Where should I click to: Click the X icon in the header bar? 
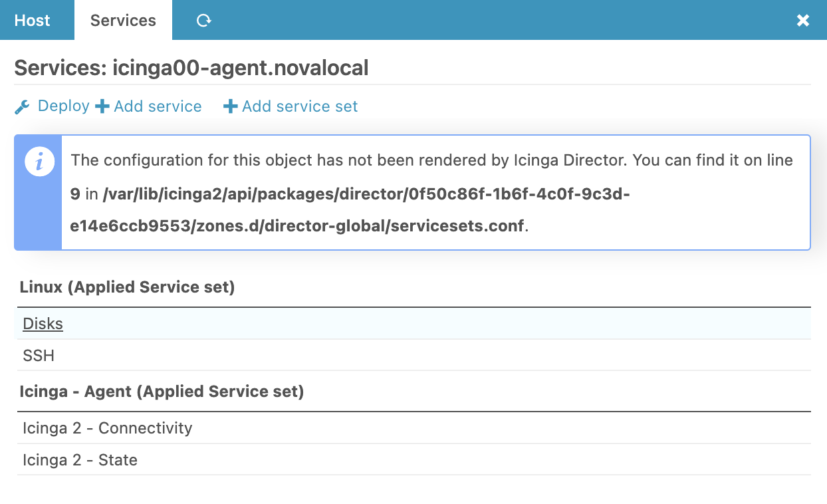[803, 20]
